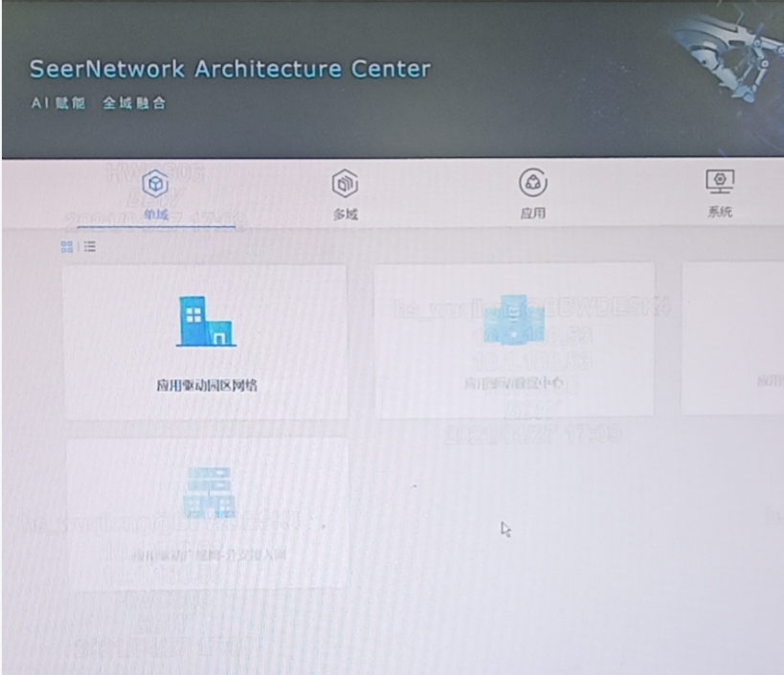Go to the 系统 tab
784x675 pixels.
tap(720, 212)
